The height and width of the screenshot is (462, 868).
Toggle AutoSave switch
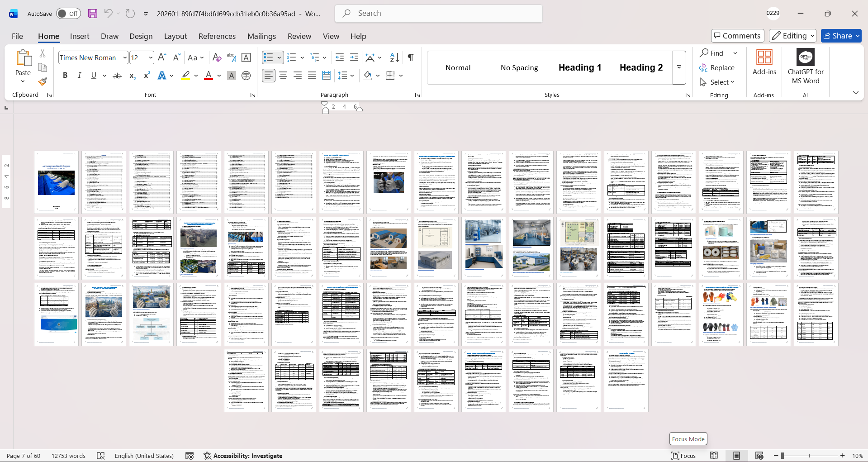(68, 14)
